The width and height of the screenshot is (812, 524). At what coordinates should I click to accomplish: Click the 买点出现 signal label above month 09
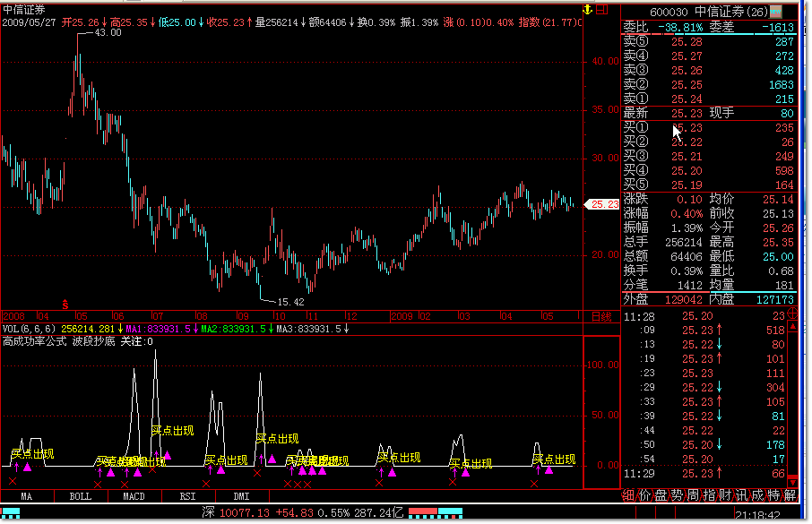pyautogui.click(x=278, y=439)
